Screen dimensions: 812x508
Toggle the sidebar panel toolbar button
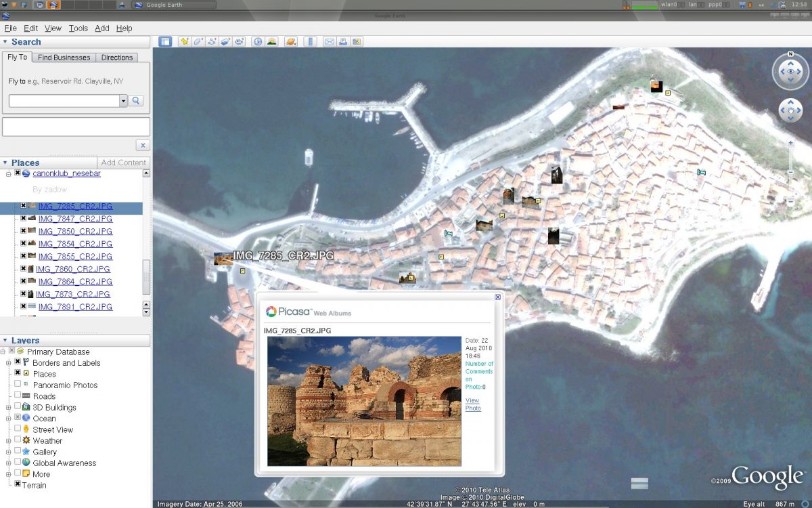(x=165, y=41)
